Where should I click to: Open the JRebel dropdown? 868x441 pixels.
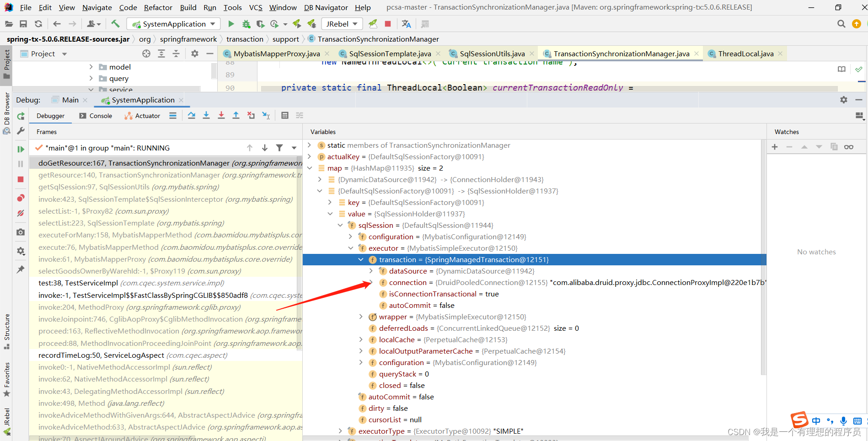pyautogui.click(x=342, y=24)
